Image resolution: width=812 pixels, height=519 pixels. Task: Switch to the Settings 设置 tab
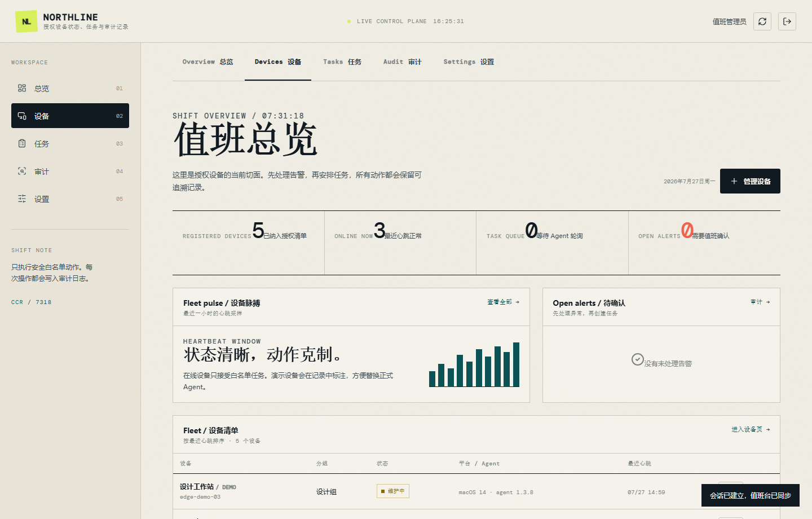click(469, 62)
